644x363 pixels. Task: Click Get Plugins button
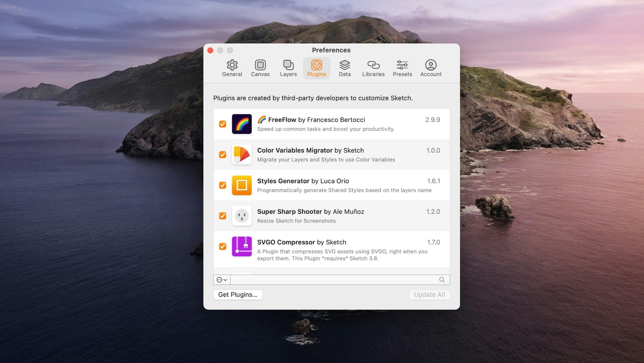(x=237, y=295)
